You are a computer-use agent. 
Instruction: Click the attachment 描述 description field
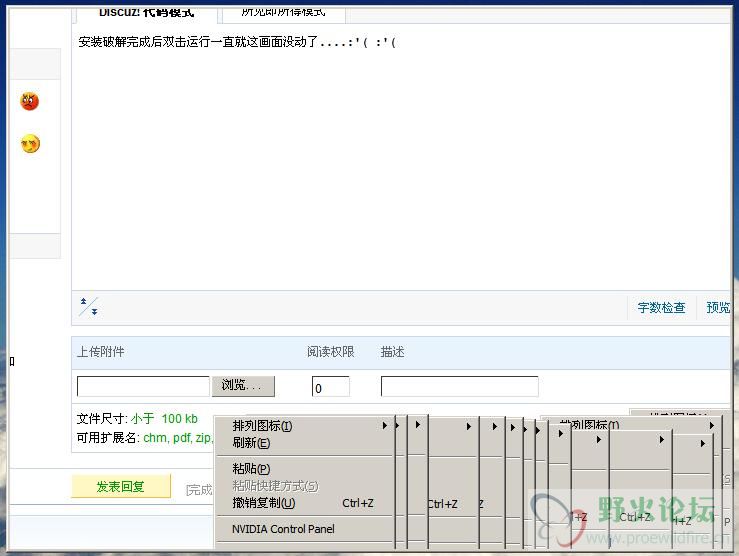pyautogui.click(x=460, y=386)
